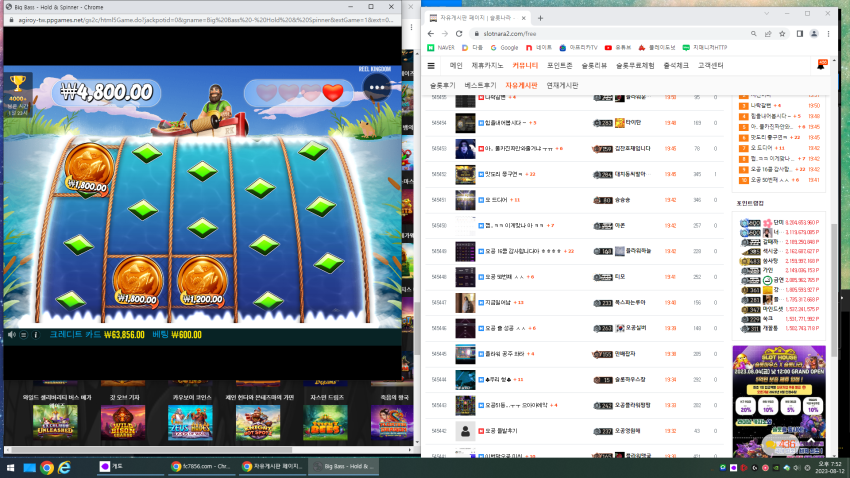Click the SLOT HOUSE grand open banner
The height and width of the screenshot is (478, 850).
[779, 401]
